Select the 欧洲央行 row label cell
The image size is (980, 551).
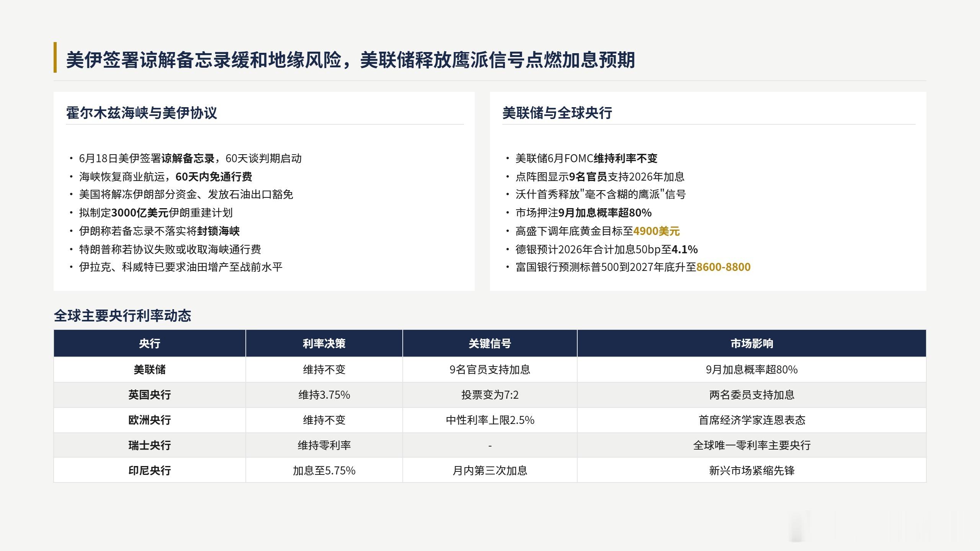pos(150,420)
